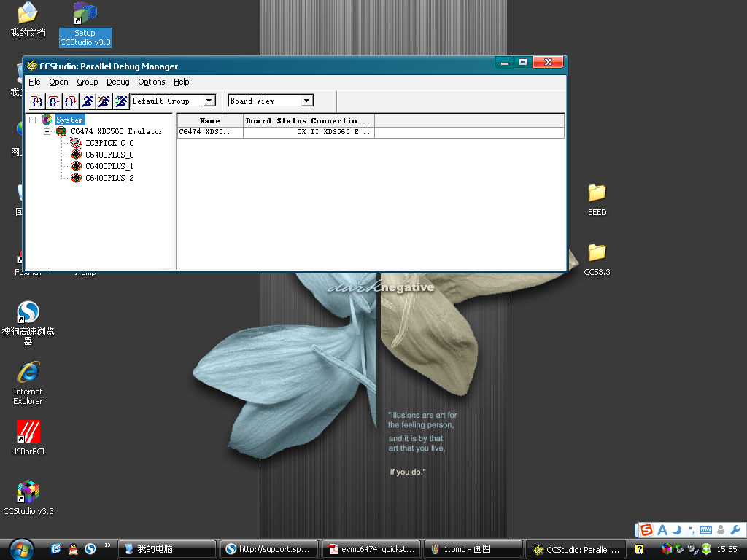Click the question mark tray icon
This screenshot has height=560, width=747.
(x=639, y=549)
